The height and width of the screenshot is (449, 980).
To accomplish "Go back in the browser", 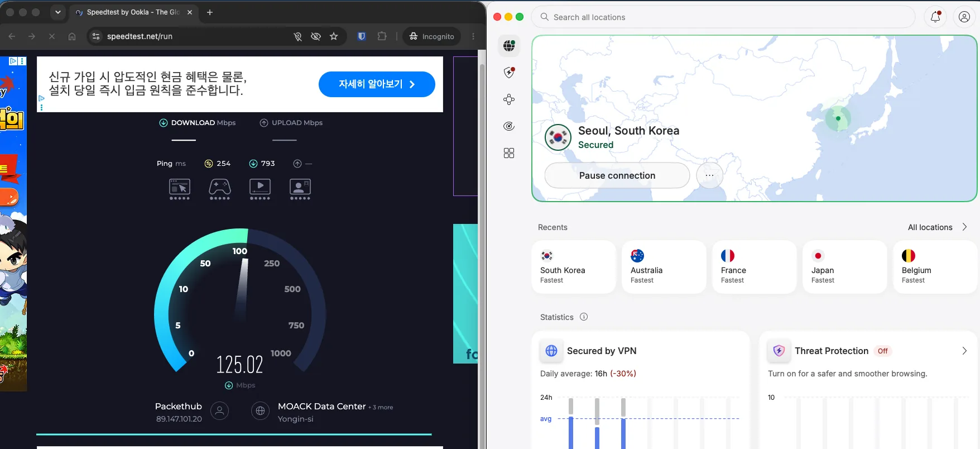I will point(12,36).
